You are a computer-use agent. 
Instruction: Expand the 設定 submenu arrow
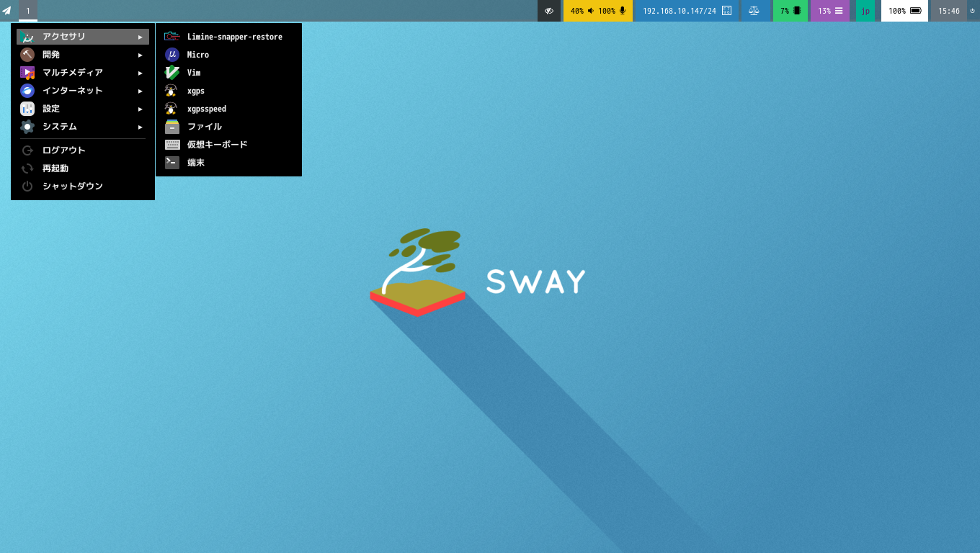(x=141, y=109)
